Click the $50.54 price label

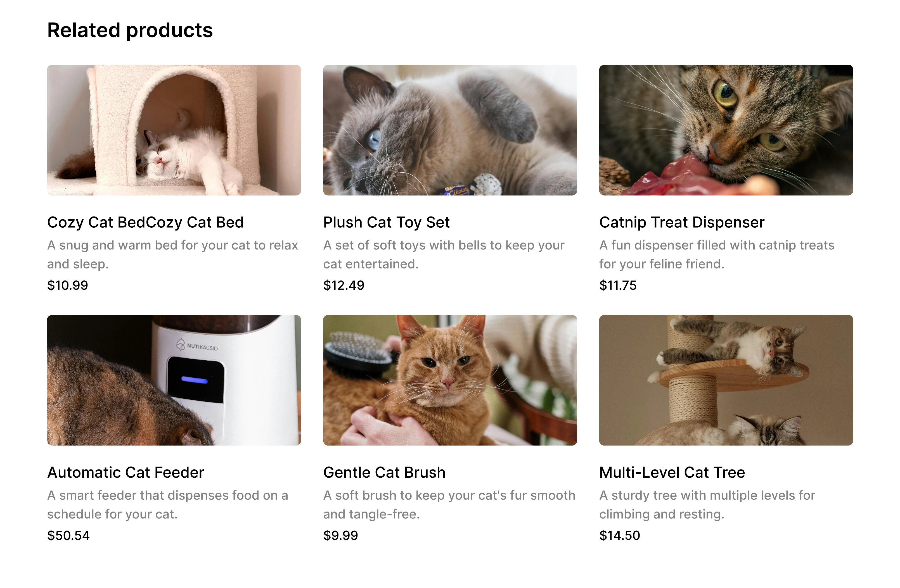pos(68,535)
